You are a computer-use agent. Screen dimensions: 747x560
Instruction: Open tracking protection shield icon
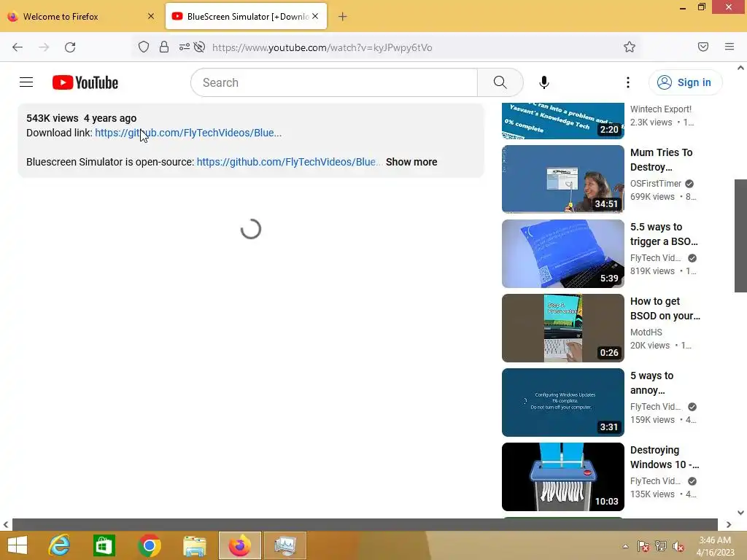click(x=144, y=47)
